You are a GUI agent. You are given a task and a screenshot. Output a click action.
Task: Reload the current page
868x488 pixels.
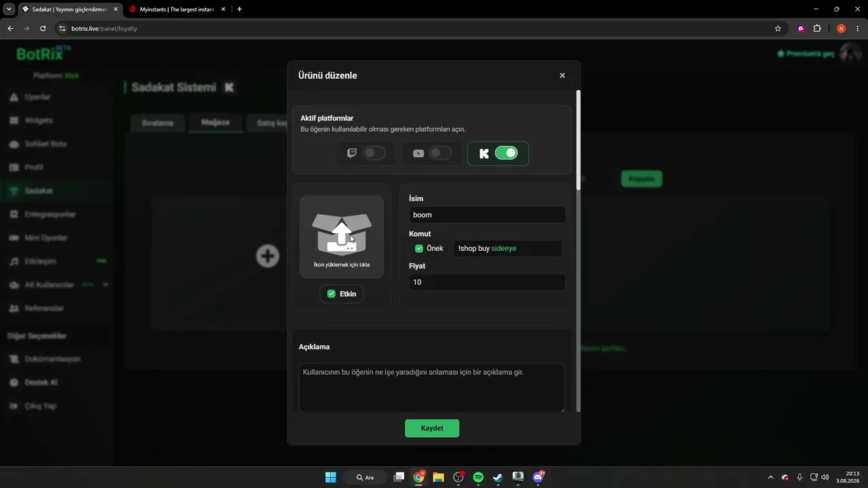[x=43, y=28]
